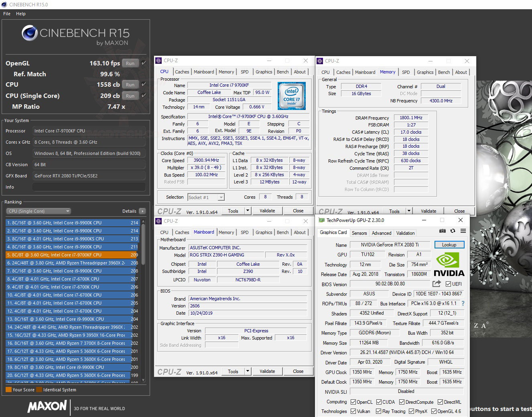Screen dimensions: 532x417
Task: Toggle the OpenGL test checkbox
Action: tap(144, 63)
